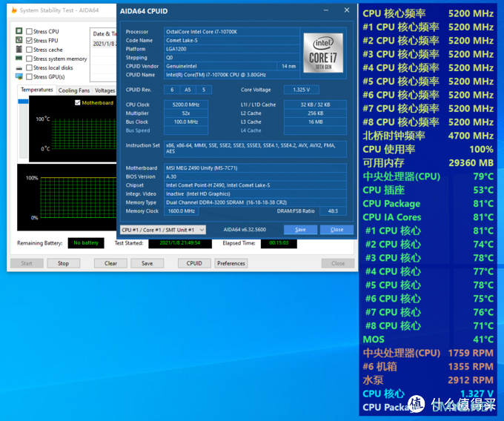The image size is (504, 421).
Task: Click the CPU Clock value 5200.0 MHz
Action: pyautogui.click(x=186, y=105)
